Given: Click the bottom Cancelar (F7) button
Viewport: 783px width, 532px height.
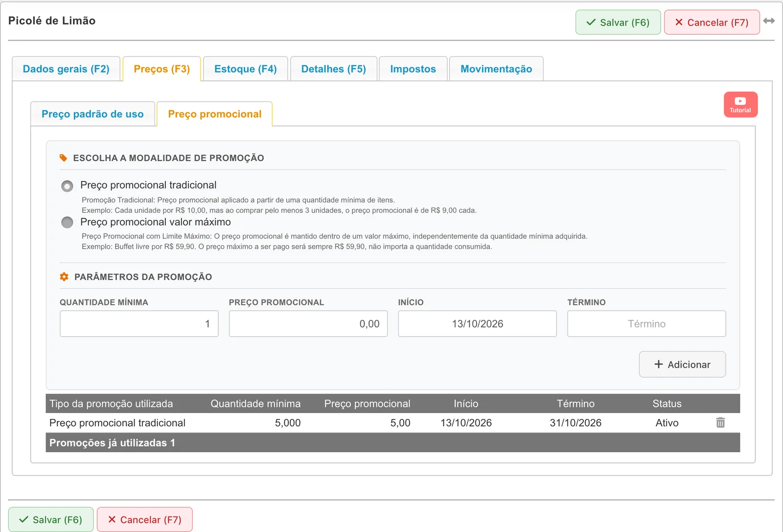Looking at the screenshot, I should click(x=144, y=520).
